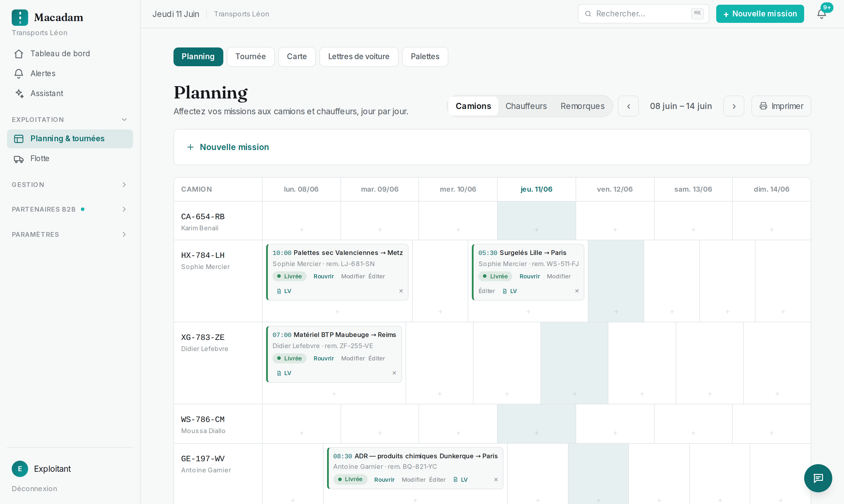Open Flotte in sidebar

[70, 159]
